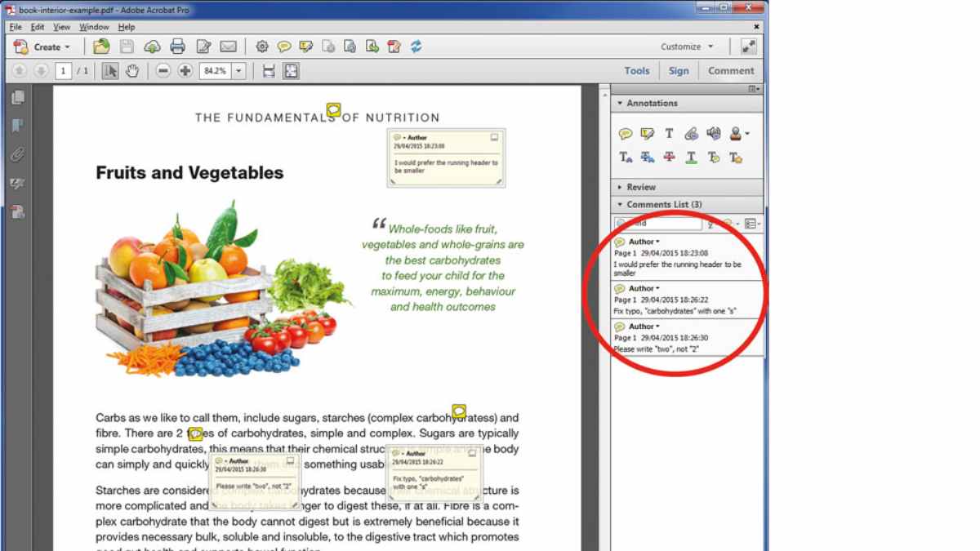Image resolution: width=980 pixels, height=551 pixels.
Task: Open the Window menu
Action: [94, 27]
